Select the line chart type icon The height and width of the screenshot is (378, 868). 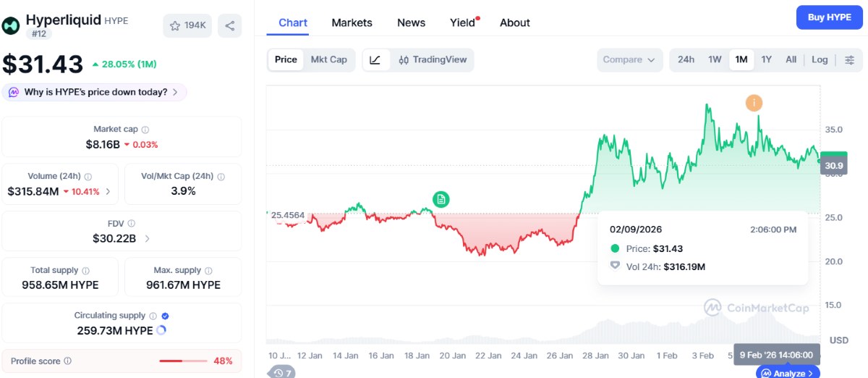coord(375,60)
